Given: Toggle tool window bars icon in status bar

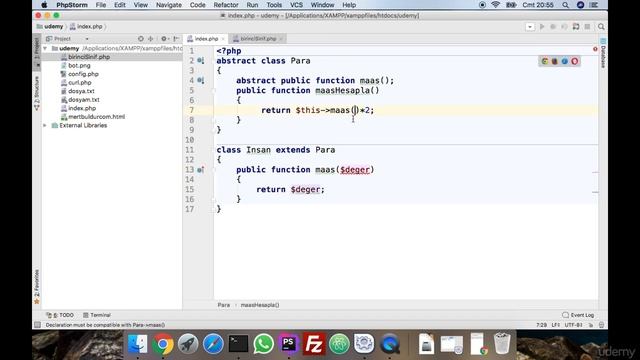Looking at the screenshot, I should click(x=37, y=325).
